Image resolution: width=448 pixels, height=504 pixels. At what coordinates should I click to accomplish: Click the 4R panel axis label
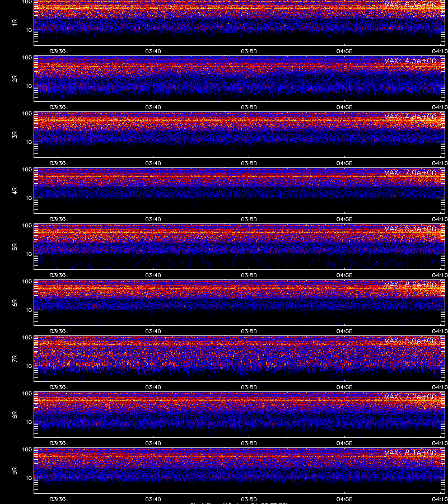coord(15,190)
